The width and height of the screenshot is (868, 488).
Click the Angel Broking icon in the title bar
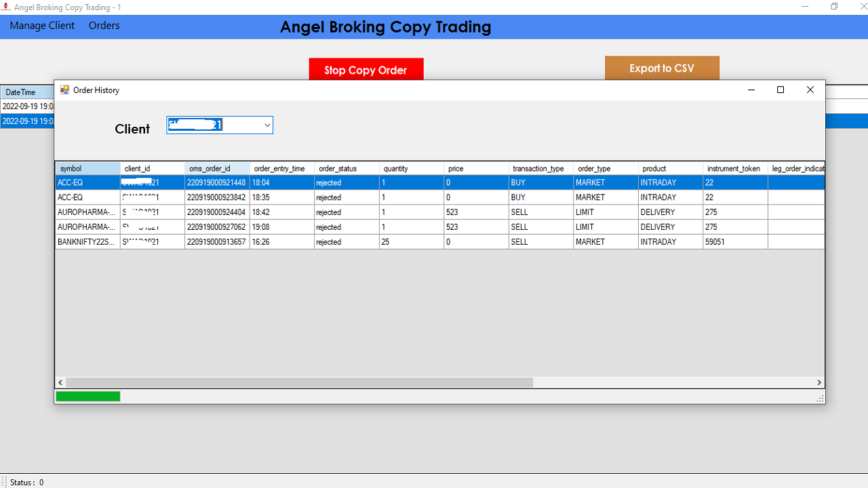point(6,7)
